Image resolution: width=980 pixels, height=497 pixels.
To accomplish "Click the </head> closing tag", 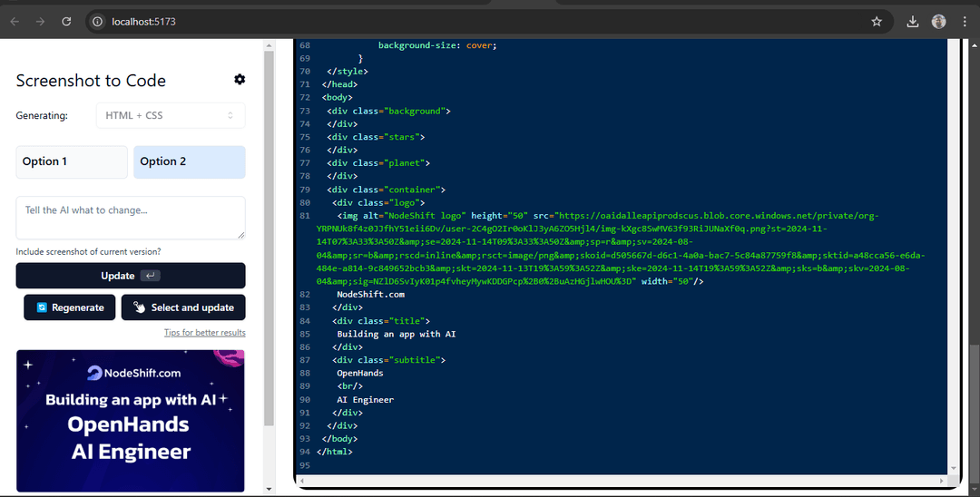I will coord(340,84).
